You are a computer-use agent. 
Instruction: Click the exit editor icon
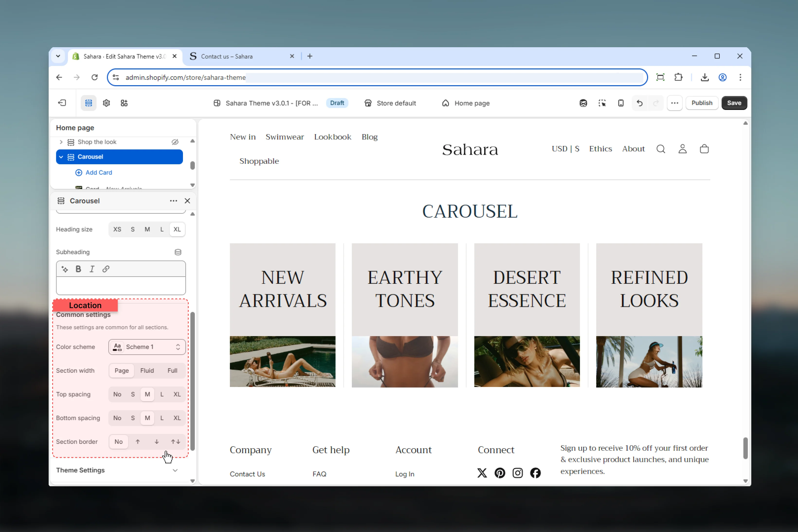click(x=62, y=103)
